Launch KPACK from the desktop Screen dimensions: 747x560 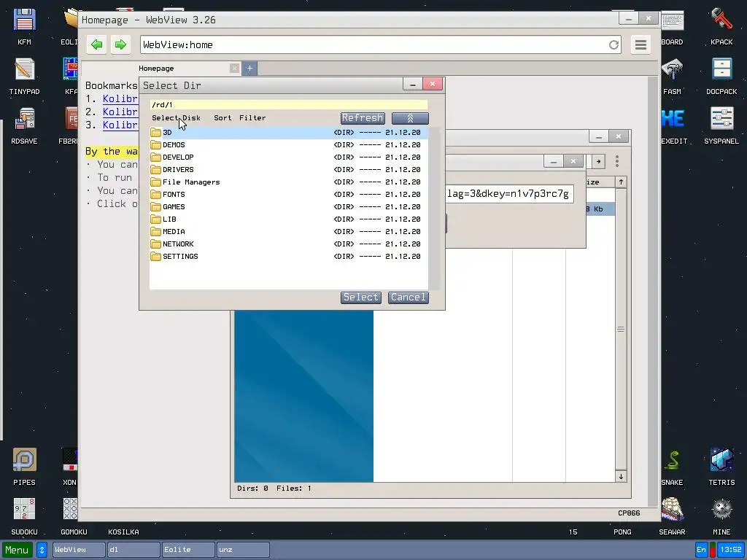[x=721, y=26]
